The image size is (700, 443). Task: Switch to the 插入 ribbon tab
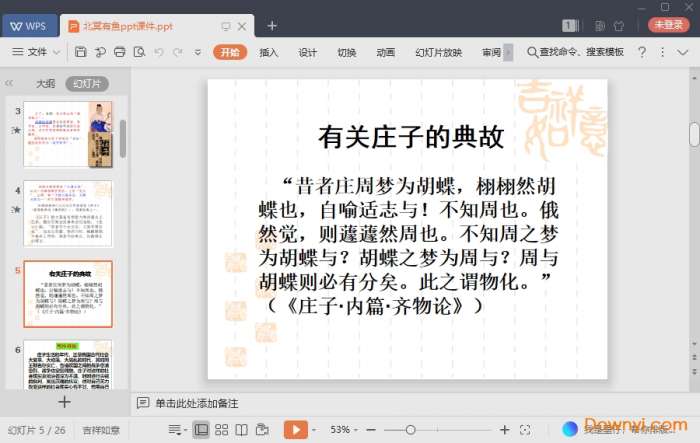pos(268,52)
